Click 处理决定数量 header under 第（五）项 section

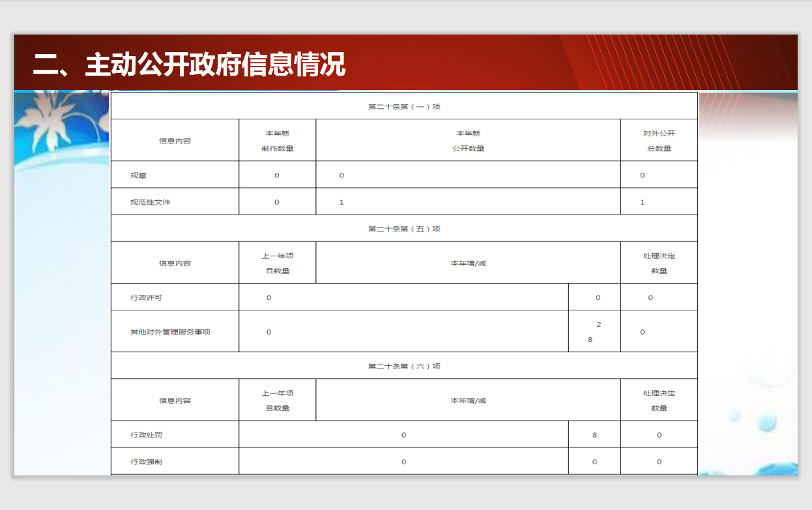tap(659, 263)
